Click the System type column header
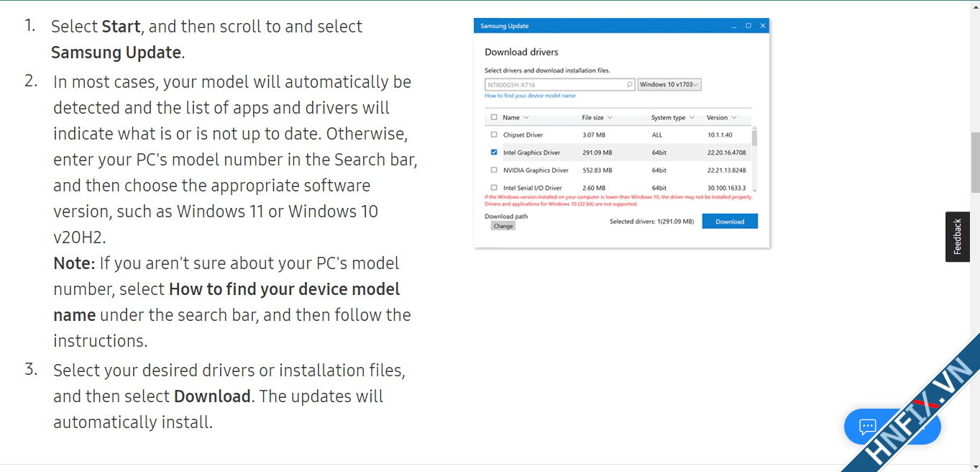980x472 pixels. coord(669,117)
